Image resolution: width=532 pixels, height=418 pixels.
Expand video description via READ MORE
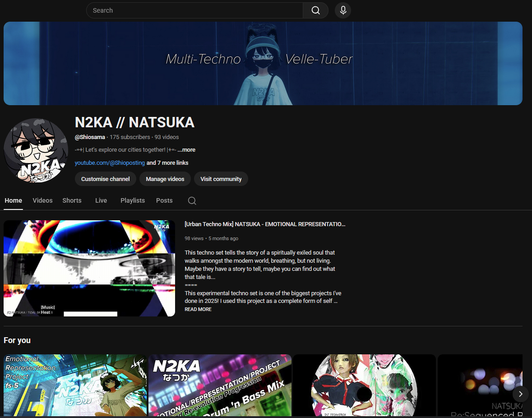(198, 310)
